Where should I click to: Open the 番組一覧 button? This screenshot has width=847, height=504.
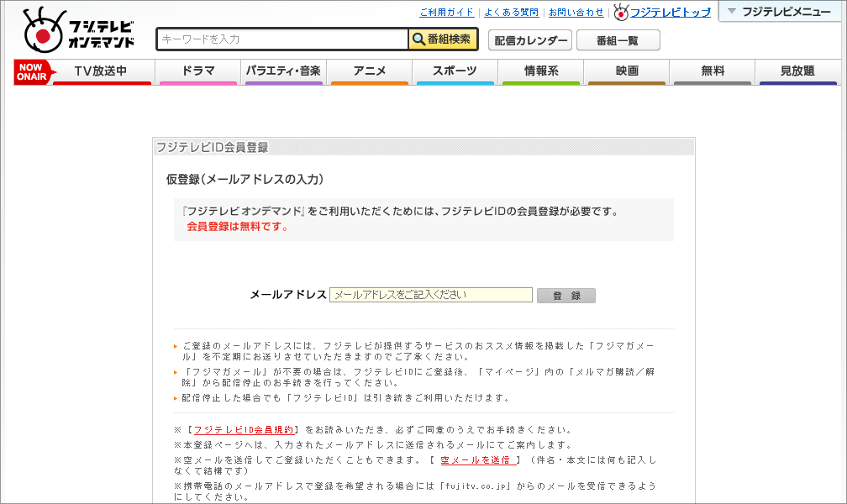(x=618, y=40)
